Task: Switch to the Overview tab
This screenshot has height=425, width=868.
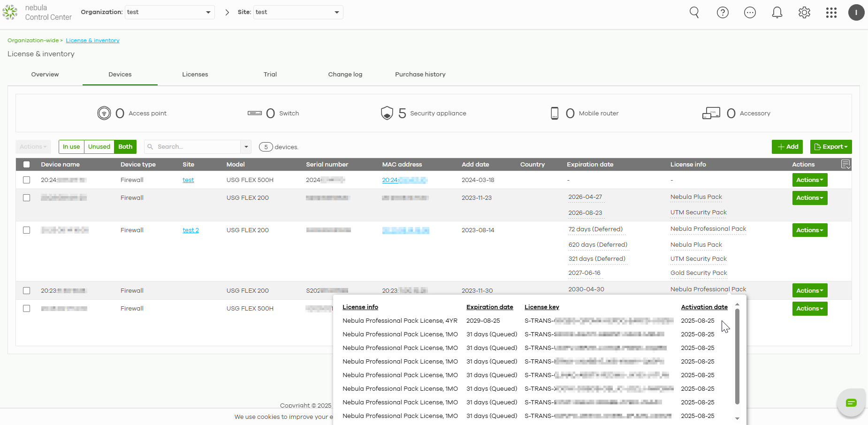Action: click(45, 75)
